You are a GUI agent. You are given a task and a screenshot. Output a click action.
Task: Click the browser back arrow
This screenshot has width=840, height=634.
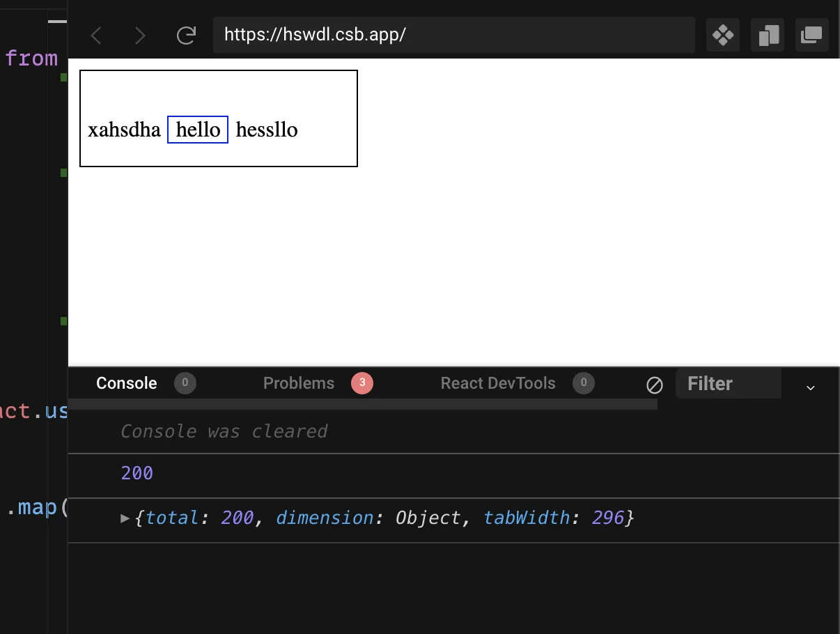(97, 36)
